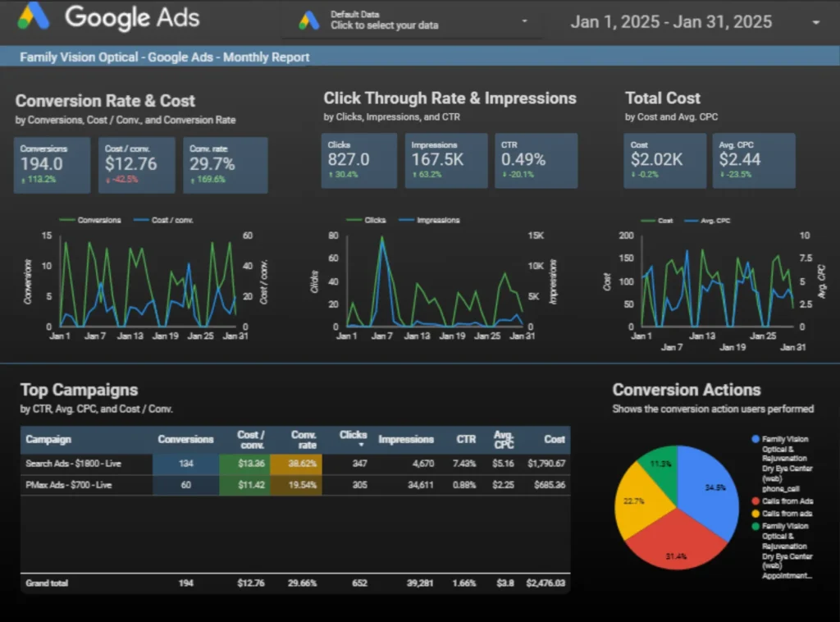Click the green Clicks chart legend entry
This screenshot has width=840, height=622.
(x=366, y=220)
